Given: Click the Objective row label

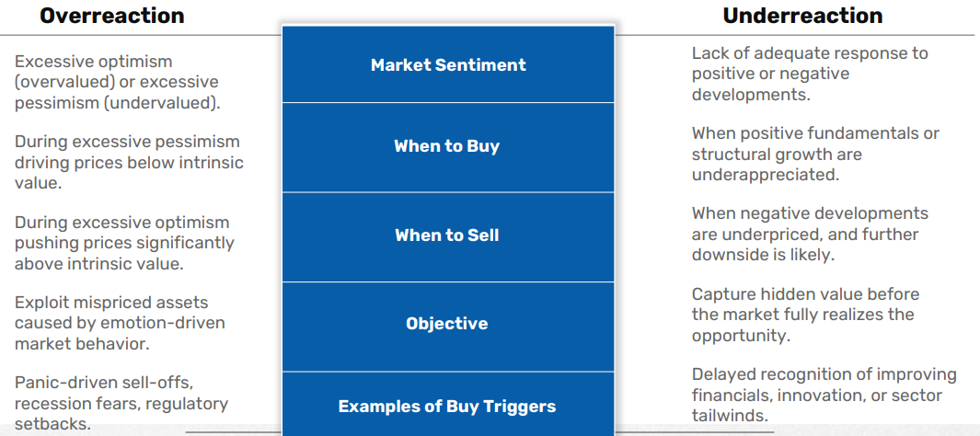Looking at the screenshot, I should (x=447, y=324).
